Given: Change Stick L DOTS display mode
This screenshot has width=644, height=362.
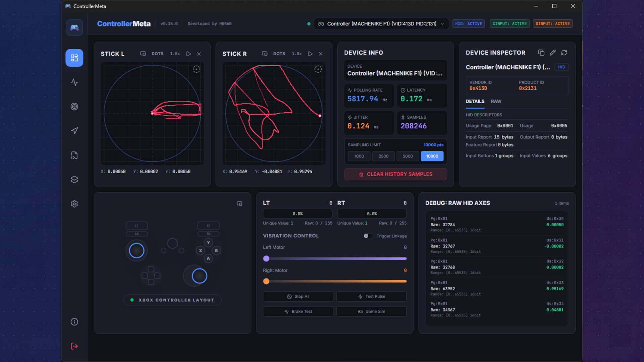Looking at the screenshot, I should tap(157, 54).
